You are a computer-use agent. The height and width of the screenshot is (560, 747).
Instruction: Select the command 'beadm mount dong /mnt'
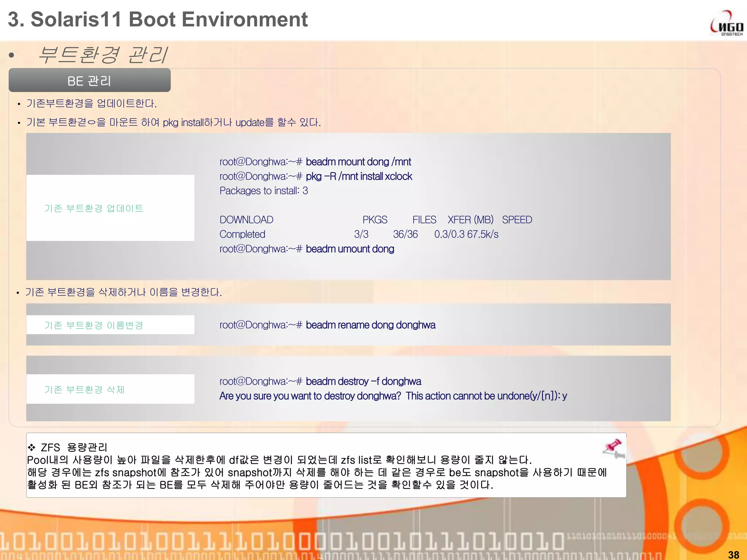click(358, 162)
